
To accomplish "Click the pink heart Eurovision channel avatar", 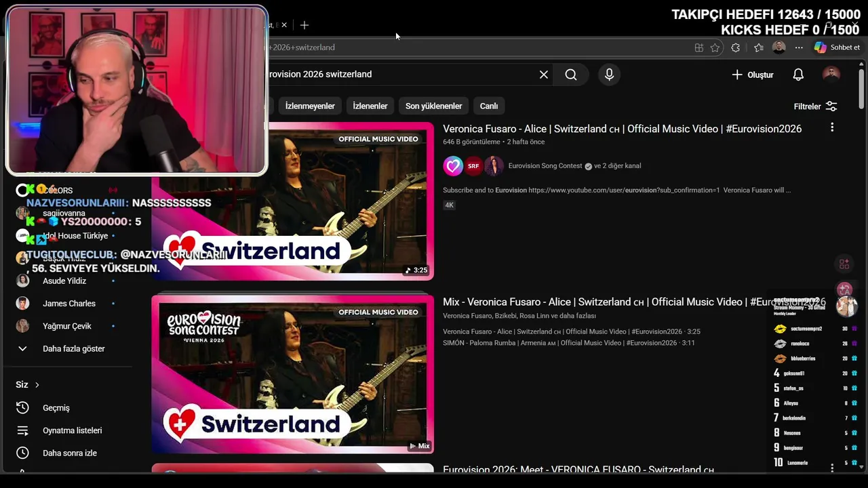I will (453, 165).
